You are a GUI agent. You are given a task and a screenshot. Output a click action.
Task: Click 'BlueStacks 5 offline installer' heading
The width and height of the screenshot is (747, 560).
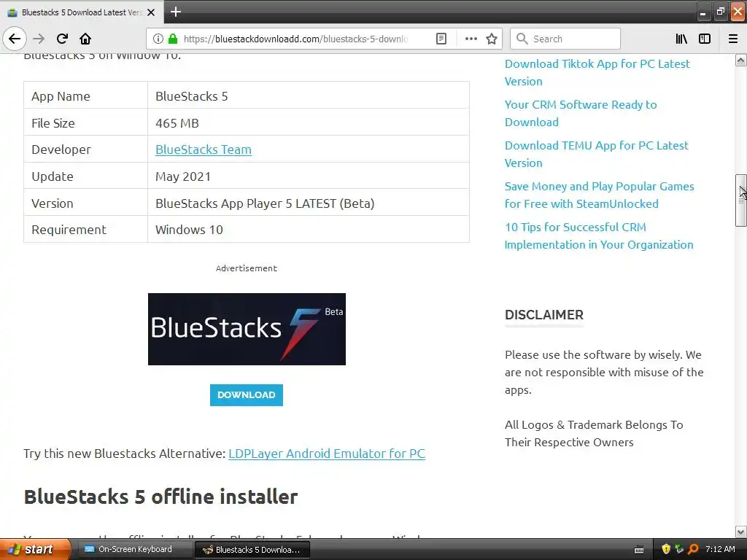click(160, 497)
